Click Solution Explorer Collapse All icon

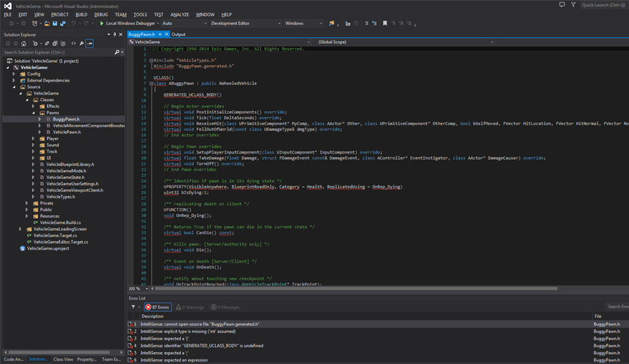[x=55, y=43]
